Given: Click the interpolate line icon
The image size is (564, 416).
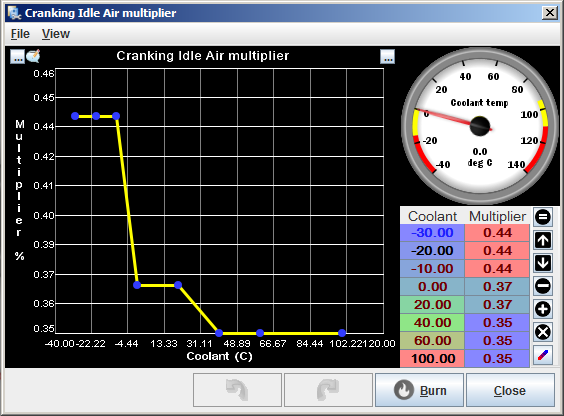Looking at the screenshot, I should (543, 355).
